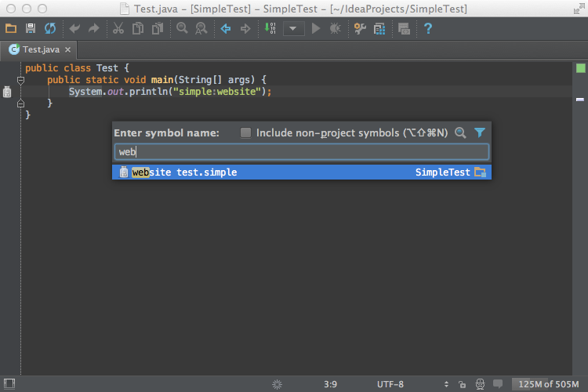Click the Synchronize refresh icon
This screenshot has width=588, height=392.
50,29
